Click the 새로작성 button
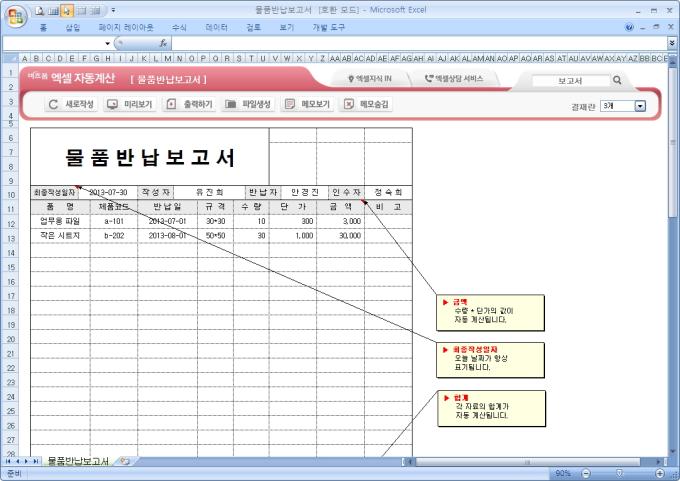The height and width of the screenshot is (481, 680). (x=71, y=104)
